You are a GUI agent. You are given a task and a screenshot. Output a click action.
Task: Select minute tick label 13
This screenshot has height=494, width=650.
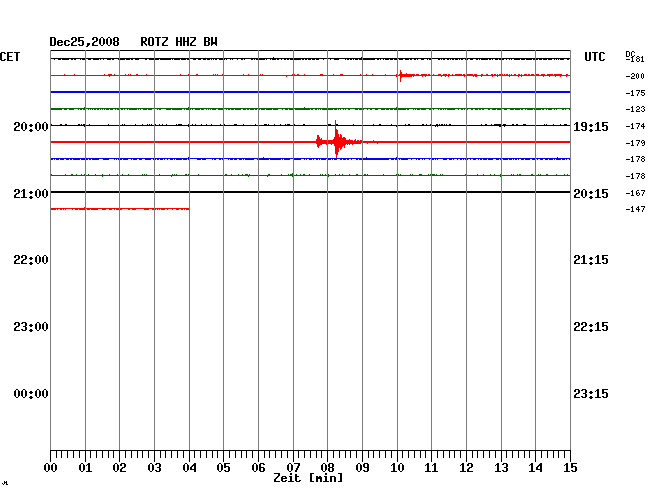pos(501,468)
